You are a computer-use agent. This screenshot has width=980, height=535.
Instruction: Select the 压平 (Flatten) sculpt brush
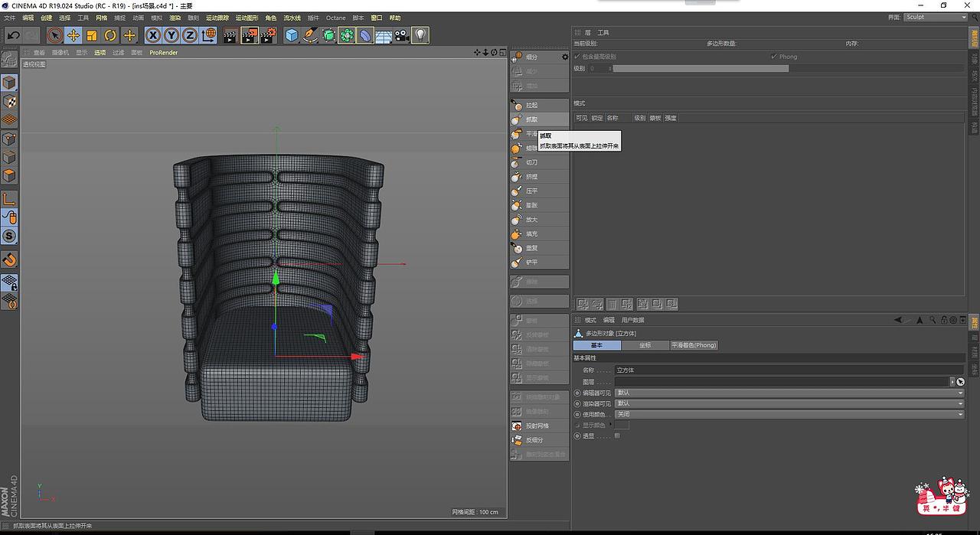pos(539,191)
